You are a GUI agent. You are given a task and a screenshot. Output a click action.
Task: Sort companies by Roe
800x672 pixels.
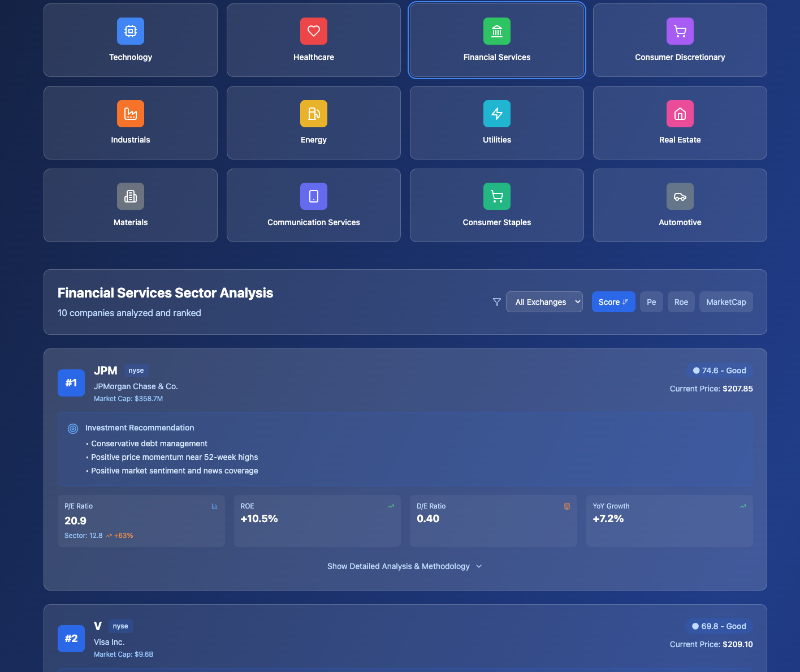click(x=681, y=302)
